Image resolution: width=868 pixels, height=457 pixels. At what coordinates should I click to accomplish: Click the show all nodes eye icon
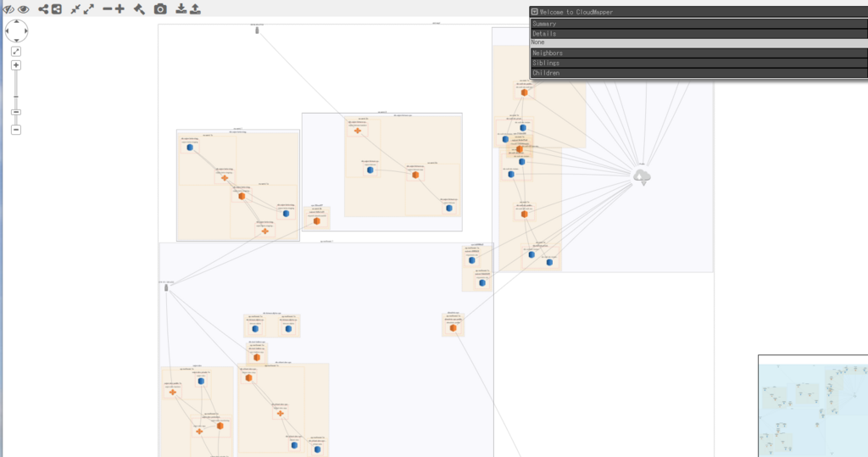click(23, 8)
